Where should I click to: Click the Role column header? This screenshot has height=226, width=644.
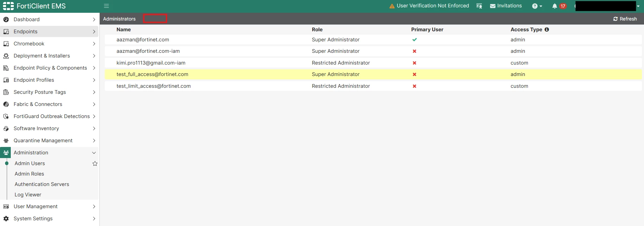click(317, 30)
